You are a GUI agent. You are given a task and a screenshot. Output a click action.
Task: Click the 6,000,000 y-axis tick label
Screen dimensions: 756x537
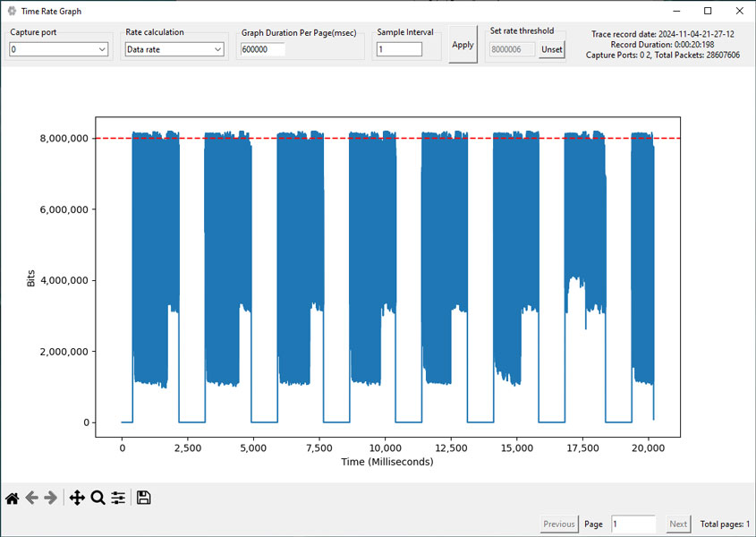(64, 209)
